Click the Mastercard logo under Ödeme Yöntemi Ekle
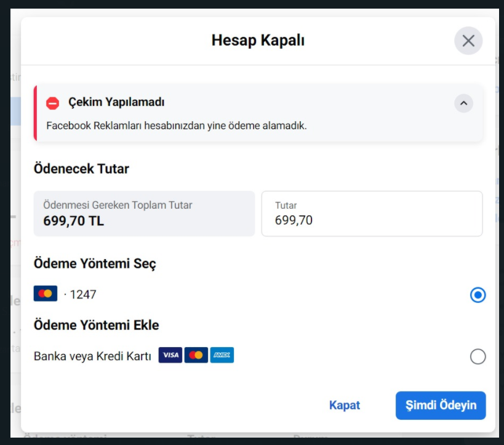The image size is (504, 445). [x=196, y=355]
